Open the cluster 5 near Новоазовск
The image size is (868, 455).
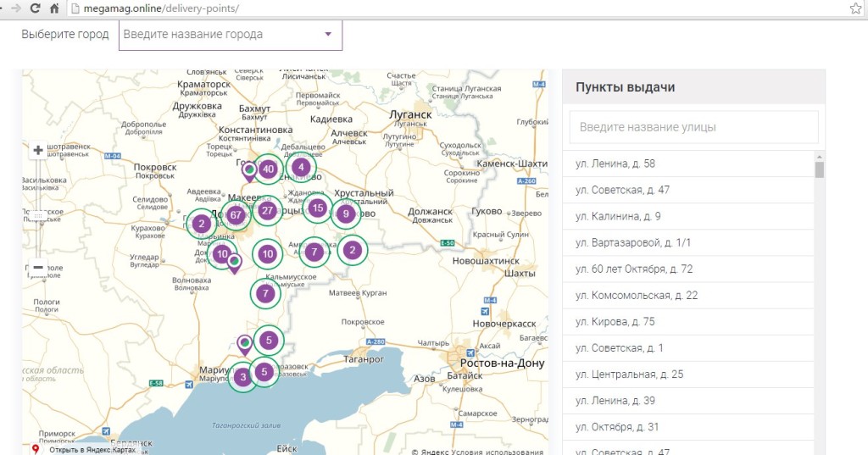(264, 372)
